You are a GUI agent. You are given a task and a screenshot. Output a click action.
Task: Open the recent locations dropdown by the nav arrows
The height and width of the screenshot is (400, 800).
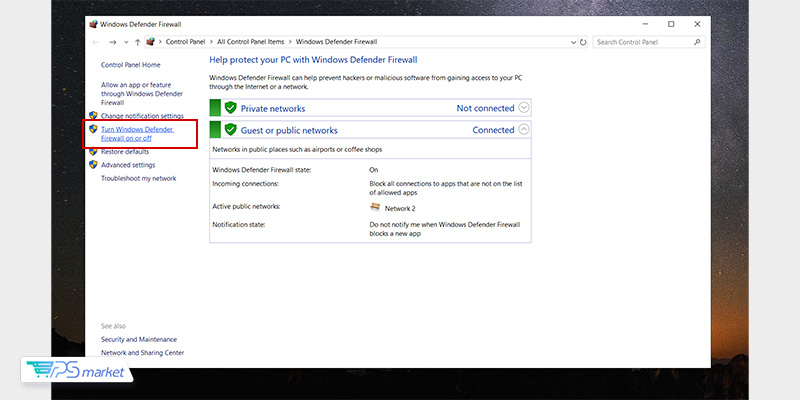pos(126,42)
